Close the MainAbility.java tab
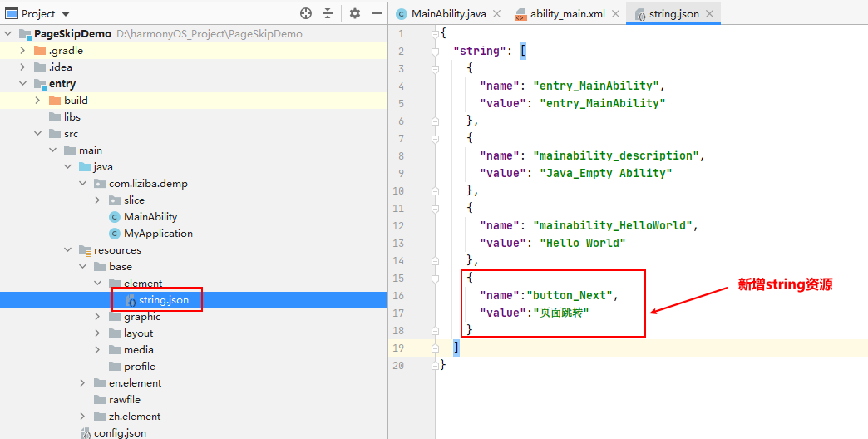 pyautogui.click(x=496, y=14)
